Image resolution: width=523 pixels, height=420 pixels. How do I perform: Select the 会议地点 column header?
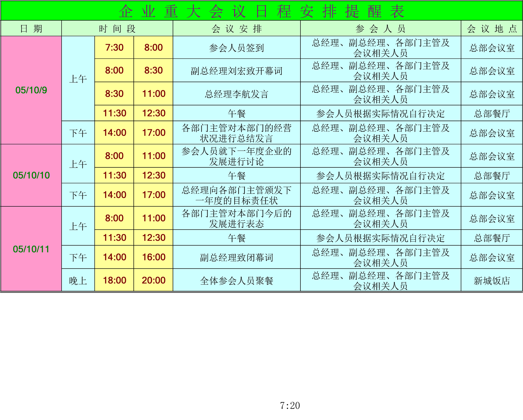[x=492, y=29]
